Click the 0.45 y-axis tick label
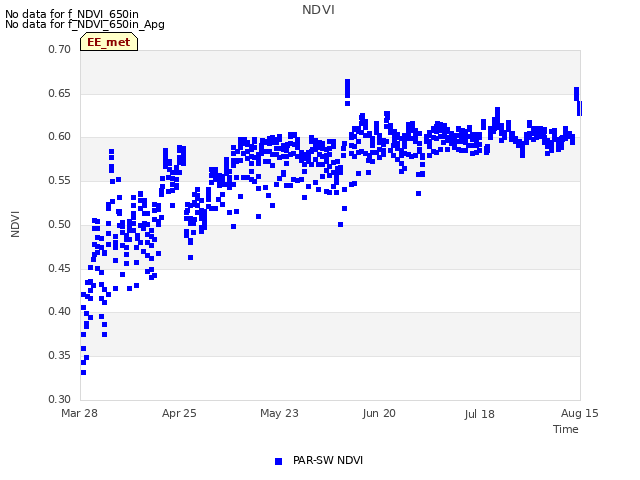This screenshot has width=640, height=480. pos(60,269)
